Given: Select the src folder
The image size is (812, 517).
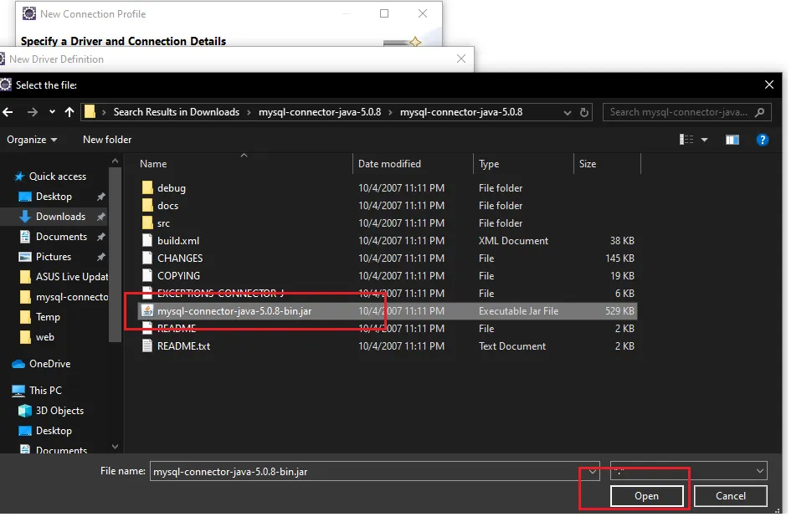Looking at the screenshot, I should [x=163, y=223].
